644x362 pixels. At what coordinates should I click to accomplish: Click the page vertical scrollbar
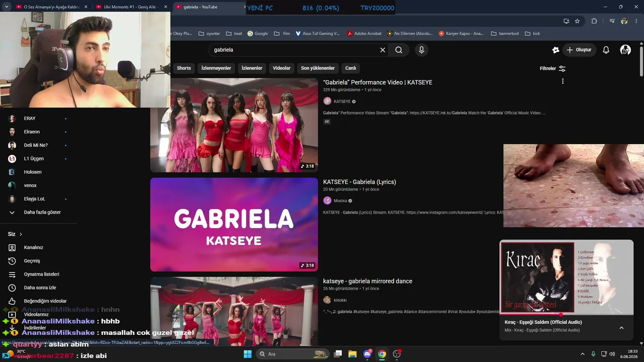[641, 60]
